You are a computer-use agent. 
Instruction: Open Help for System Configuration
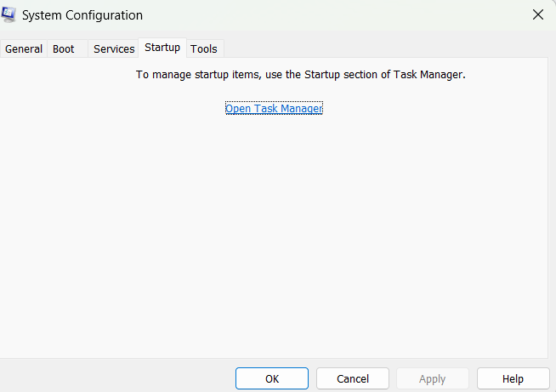(x=513, y=378)
